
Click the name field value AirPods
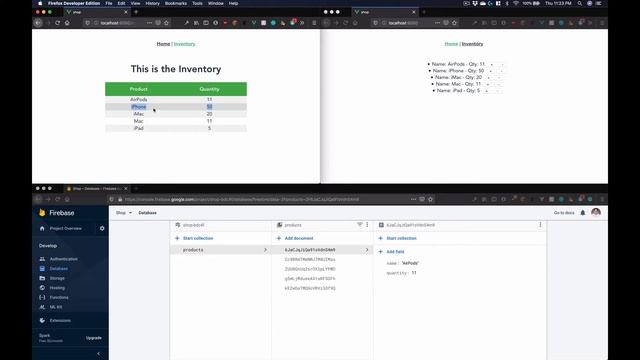410,263
